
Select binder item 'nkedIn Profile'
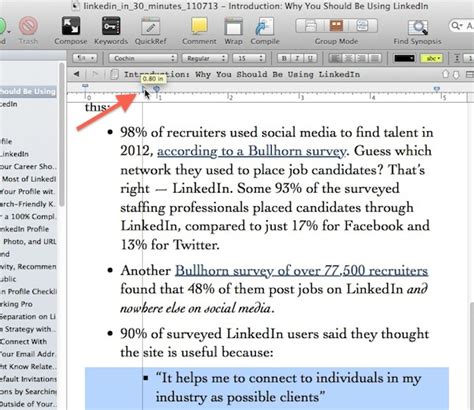24,229
